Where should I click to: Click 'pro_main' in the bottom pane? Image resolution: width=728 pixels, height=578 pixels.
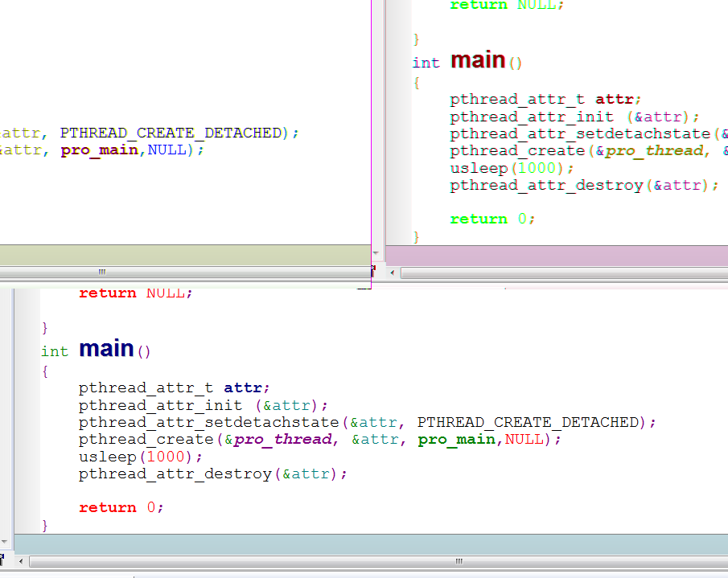[x=457, y=439]
